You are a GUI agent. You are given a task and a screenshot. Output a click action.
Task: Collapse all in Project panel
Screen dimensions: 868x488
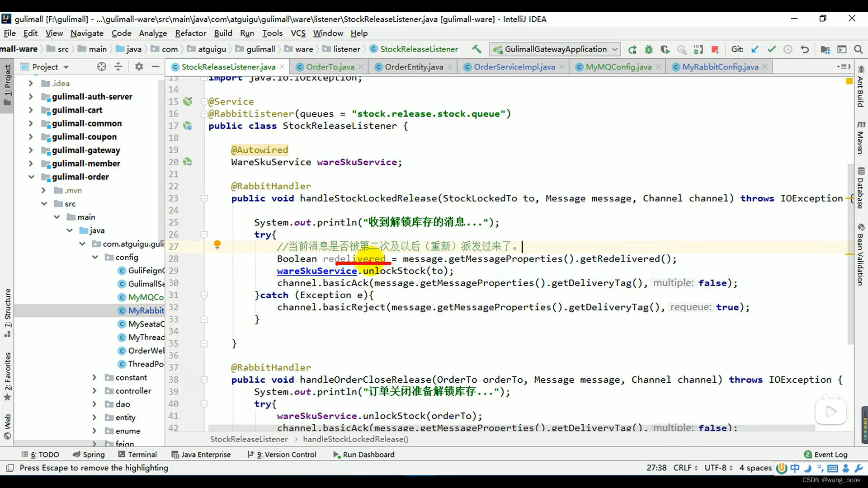pyautogui.click(x=118, y=67)
